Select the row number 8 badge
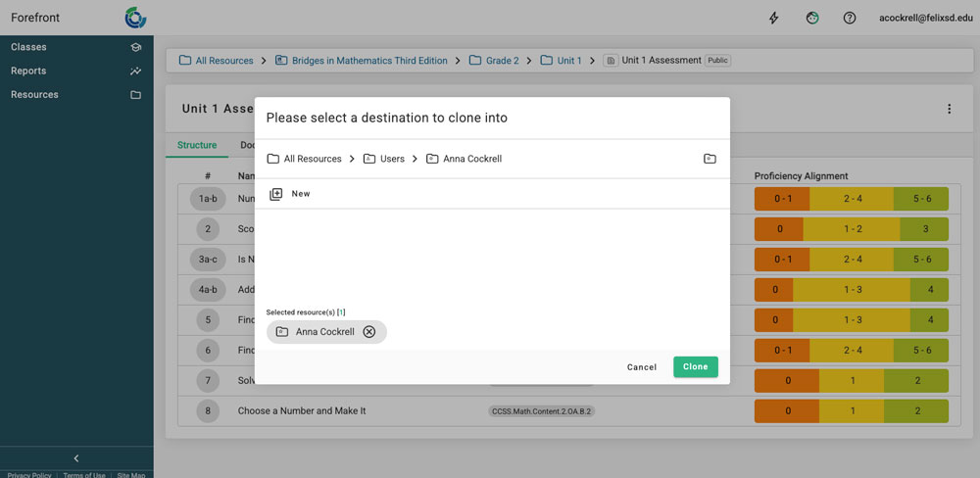The width and height of the screenshot is (980, 478). click(x=208, y=411)
